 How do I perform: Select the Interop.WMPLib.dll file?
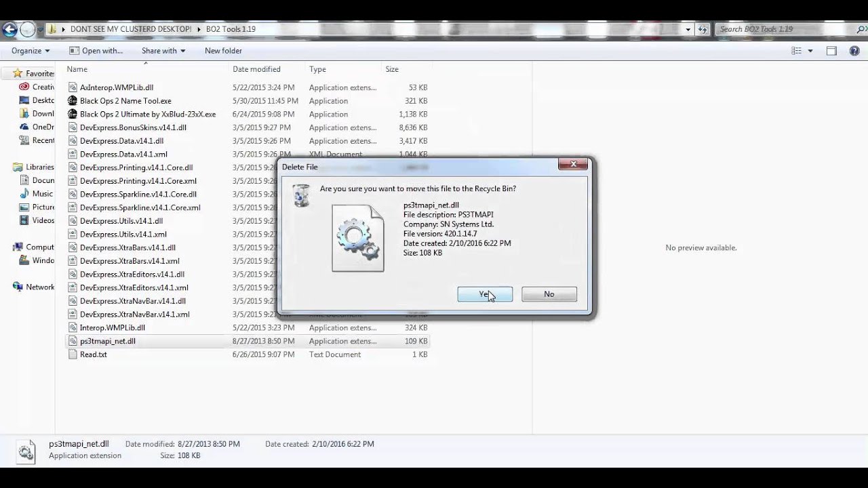[x=113, y=328]
